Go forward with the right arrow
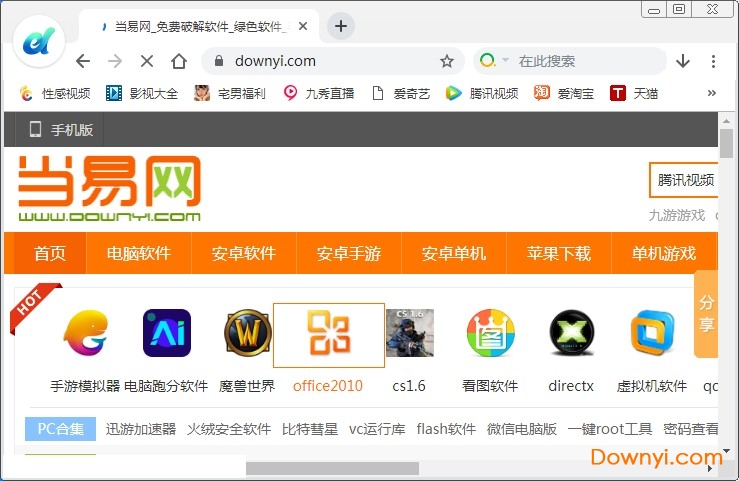Image resolution: width=739 pixels, height=481 pixels. [115, 61]
